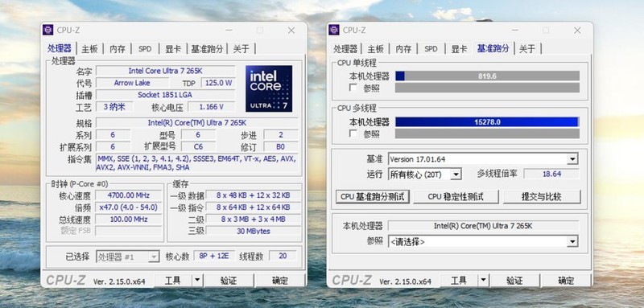Switch to 显卡 tab in left window

click(173, 49)
